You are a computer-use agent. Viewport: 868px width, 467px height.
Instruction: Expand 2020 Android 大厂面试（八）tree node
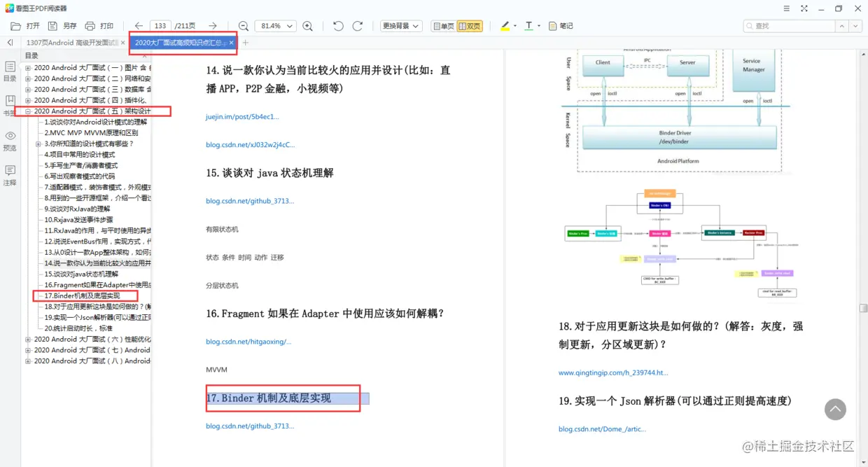tap(28, 361)
